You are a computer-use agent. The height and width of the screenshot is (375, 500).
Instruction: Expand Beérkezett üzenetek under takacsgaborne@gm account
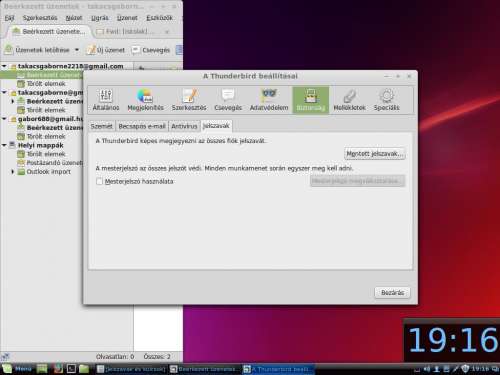click(13, 101)
